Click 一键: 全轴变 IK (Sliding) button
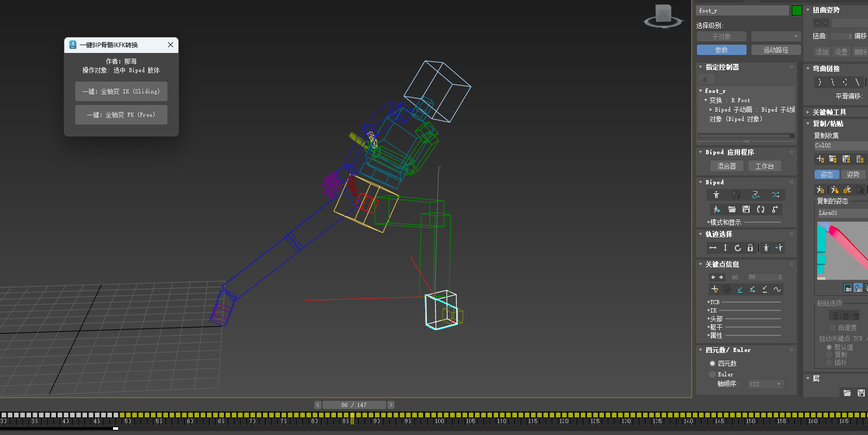This screenshot has height=435, width=868. point(121,91)
